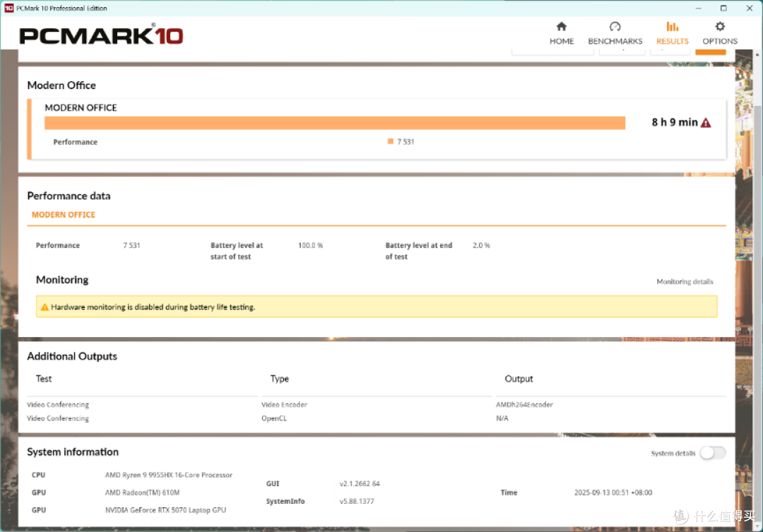This screenshot has width=763, height=532.
Task: Click the Video Conferencing row for OpenCL
Action: pos(58,418)
